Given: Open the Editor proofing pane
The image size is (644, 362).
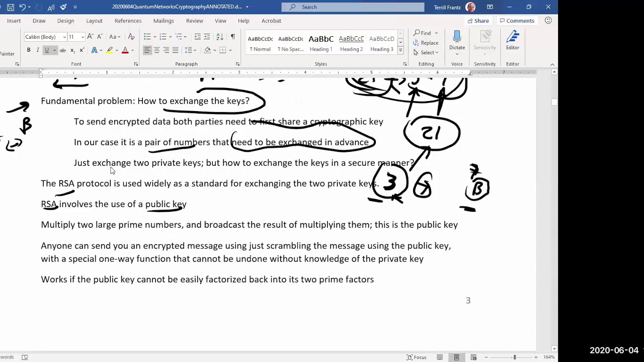Looking at the screenshot, I should (x=513, y=40).
